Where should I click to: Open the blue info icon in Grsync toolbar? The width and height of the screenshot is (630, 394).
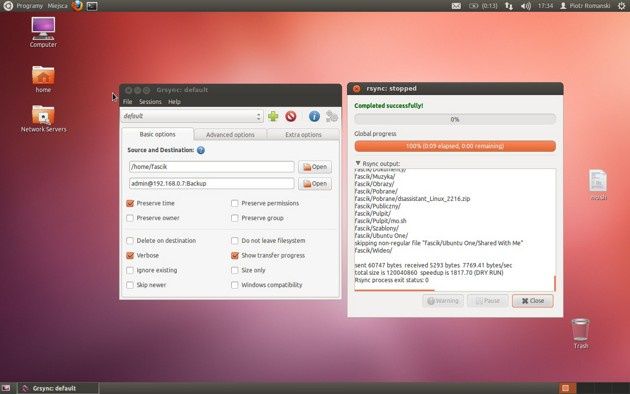pyautogui.click(x=314, y=116)
